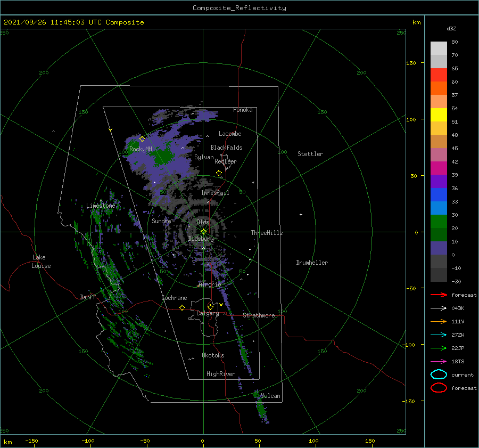Select the red forecast ellipse icon
This screenshot has width=479, height=448.
[439, 388]
